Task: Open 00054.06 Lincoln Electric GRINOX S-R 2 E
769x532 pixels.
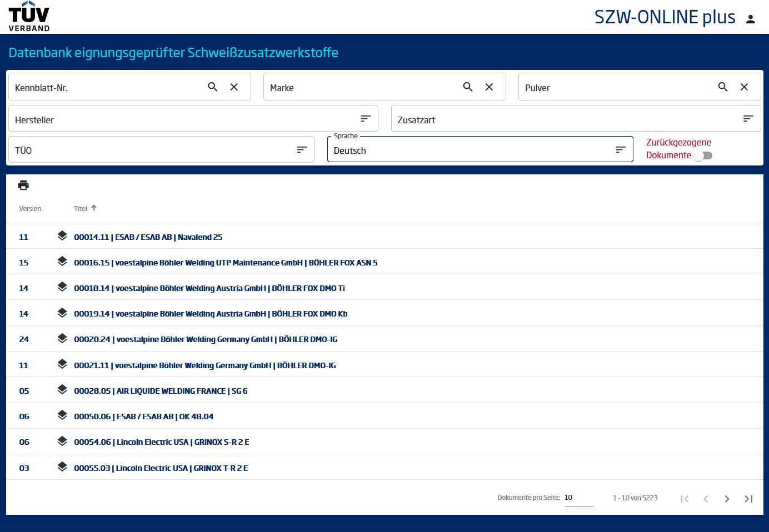Action: pos(161,442)
